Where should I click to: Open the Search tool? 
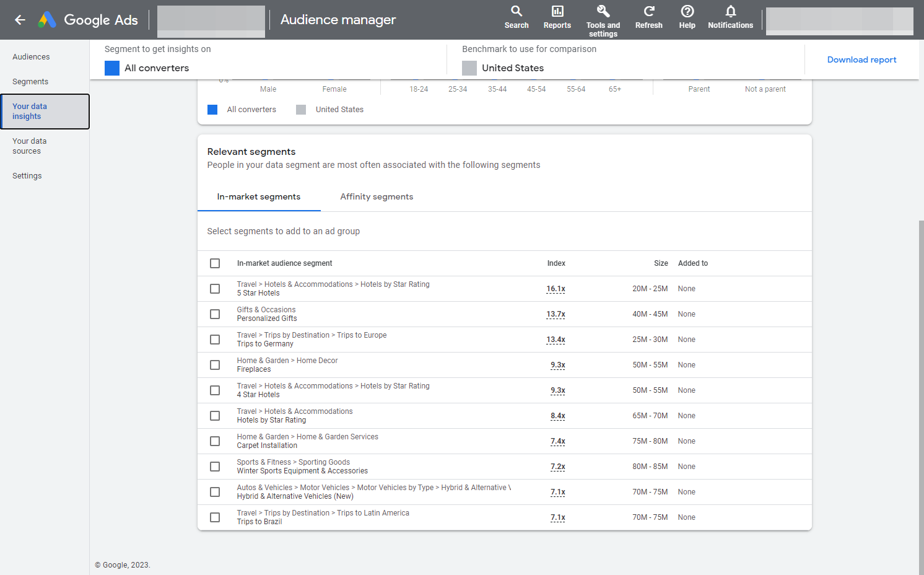(516, 17)
